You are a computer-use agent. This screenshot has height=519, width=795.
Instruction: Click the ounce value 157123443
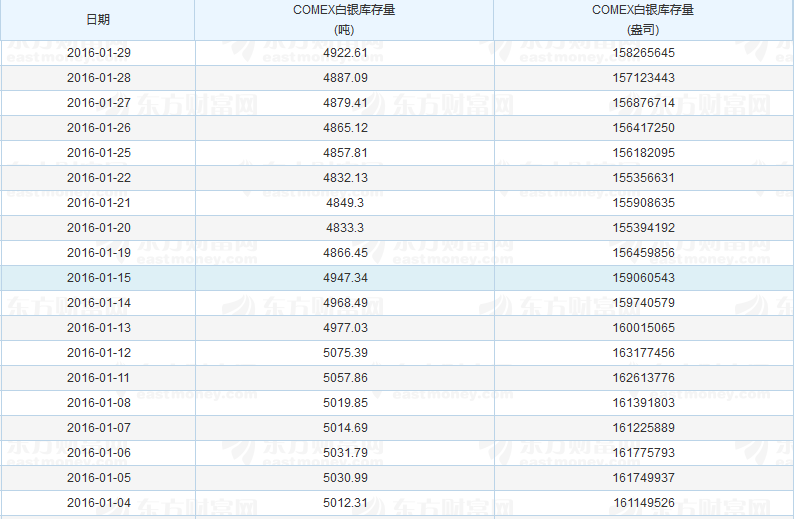point(643,78)
